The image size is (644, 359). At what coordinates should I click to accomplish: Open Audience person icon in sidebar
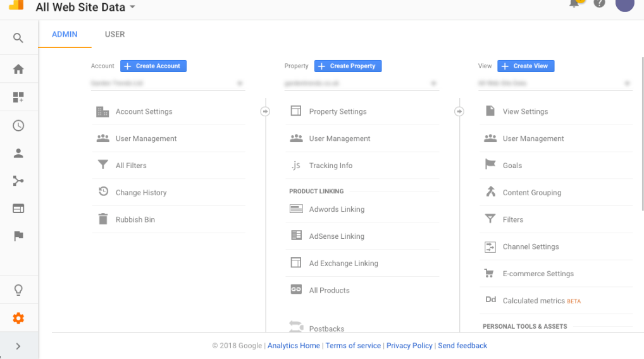tap(18, 153)
